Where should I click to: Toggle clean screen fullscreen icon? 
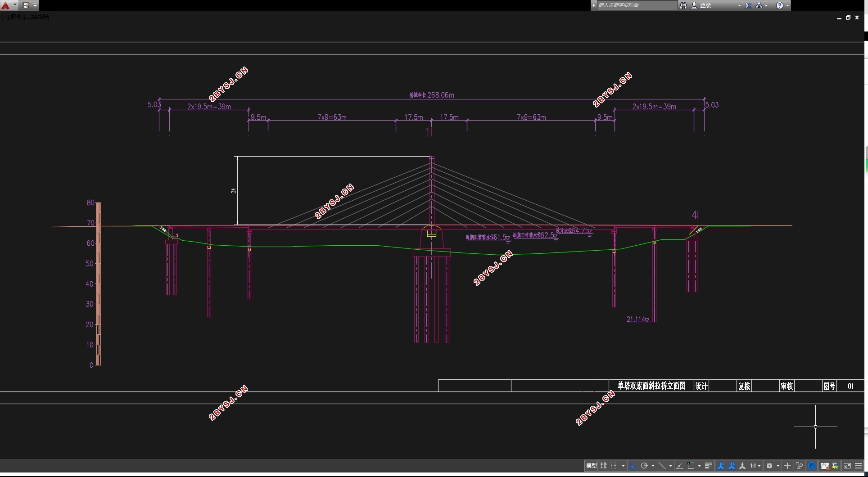(847, 466)
